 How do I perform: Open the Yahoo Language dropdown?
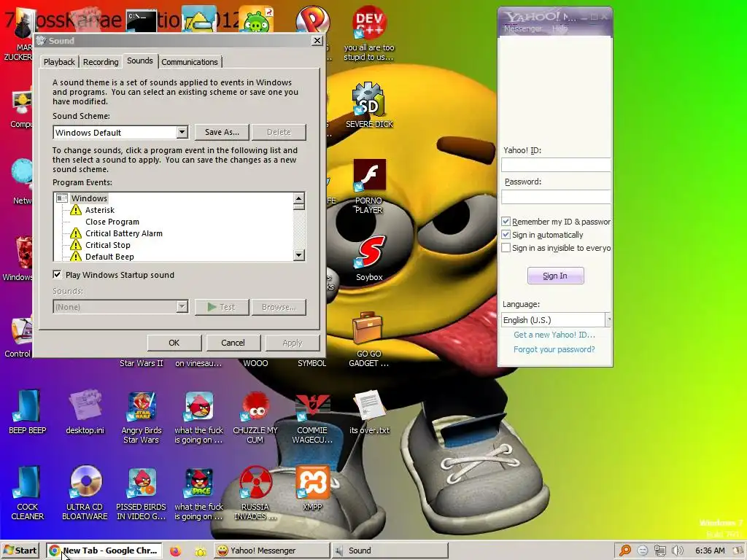pyautogui.click(x=608, y=320)
